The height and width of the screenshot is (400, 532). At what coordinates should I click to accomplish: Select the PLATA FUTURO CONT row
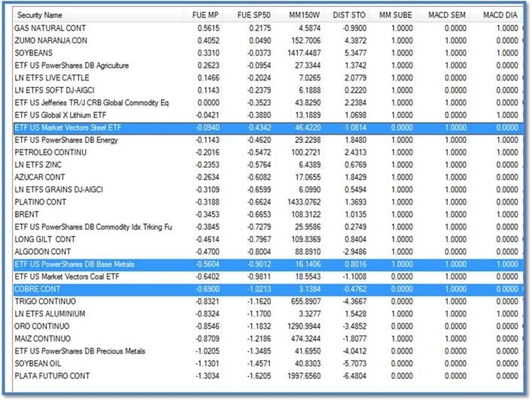268,376
